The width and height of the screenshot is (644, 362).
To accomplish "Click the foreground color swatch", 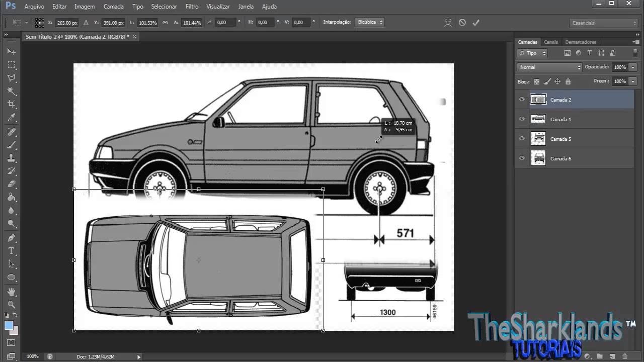I will point(9,325).
